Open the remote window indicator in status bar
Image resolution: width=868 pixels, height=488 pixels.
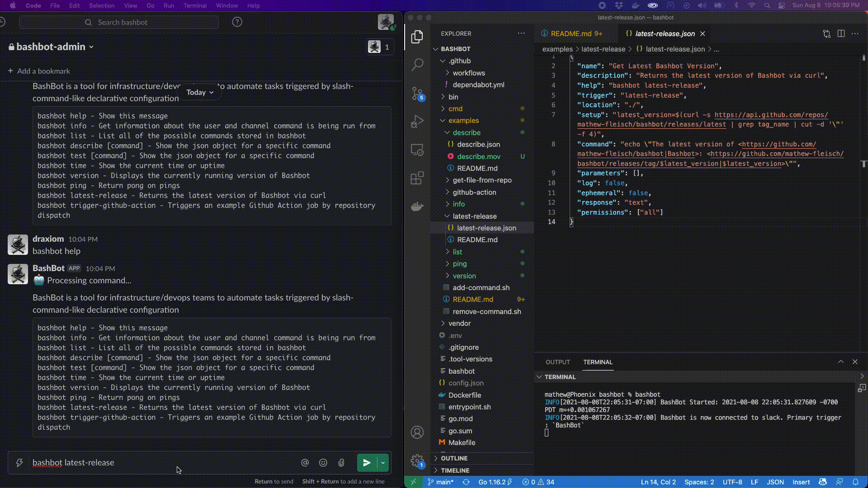413,482
